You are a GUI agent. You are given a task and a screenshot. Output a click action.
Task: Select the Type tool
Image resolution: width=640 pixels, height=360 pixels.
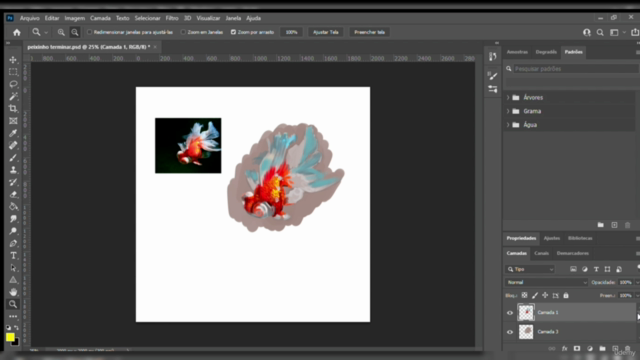(x=13, y=256)
